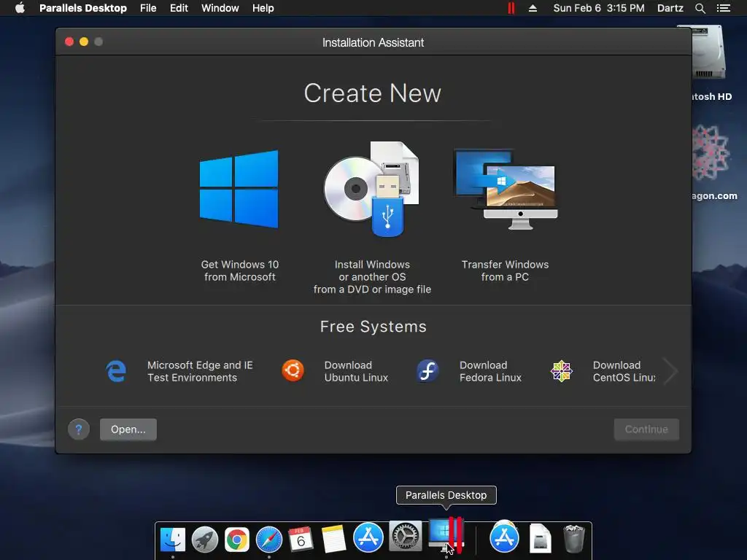Click the Ubuntu Linux logo icon

(x=293, y=371)
